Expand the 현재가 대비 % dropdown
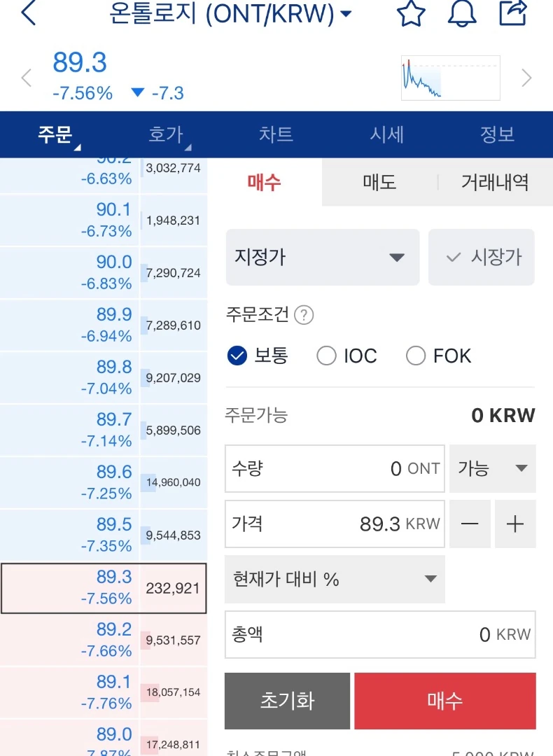This screenshot has height=756, width=553. point(335,579)
